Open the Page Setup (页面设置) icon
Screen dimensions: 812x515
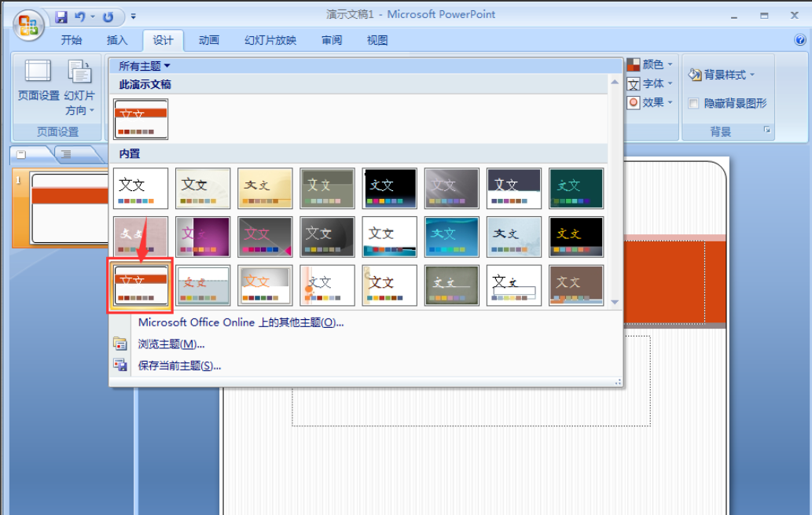(39, 80)
